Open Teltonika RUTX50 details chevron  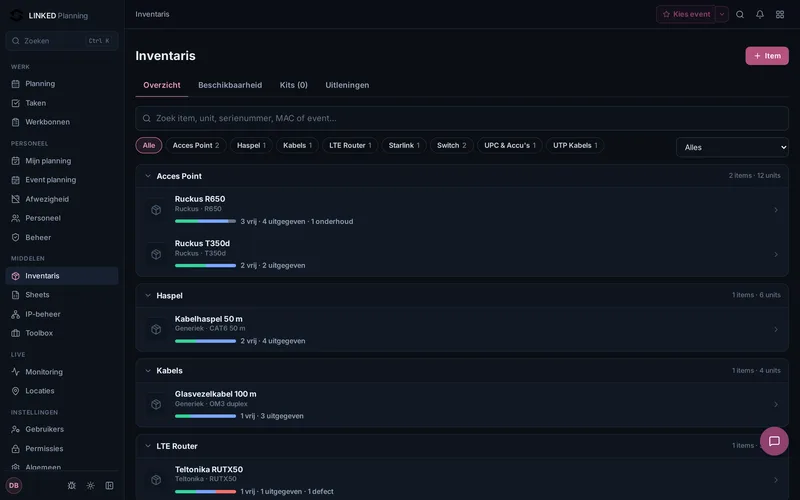[x=776, y=480]
